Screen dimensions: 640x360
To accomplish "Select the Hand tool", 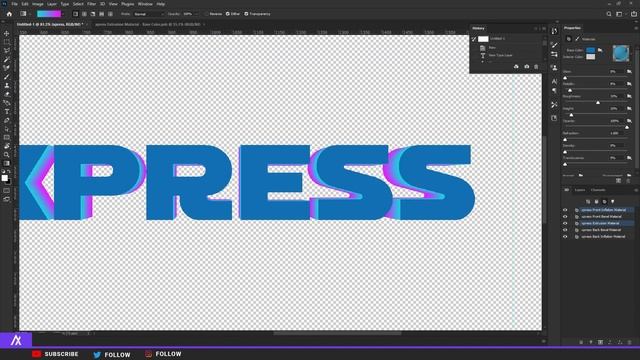I will pos(7,146).
